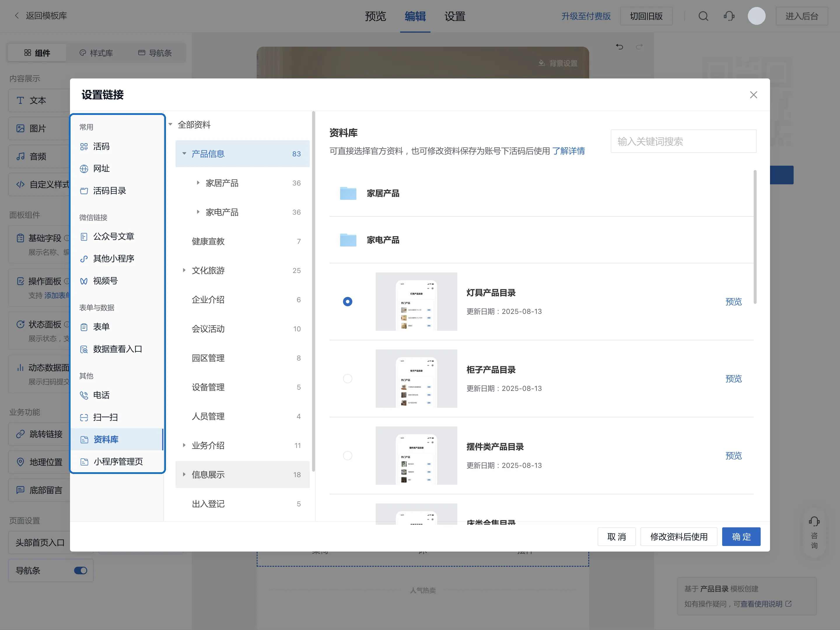The height and width of the screenshot is (630, 840).
Task: Expand the 家电产品 tree node
Action: (x=198, y=212)
